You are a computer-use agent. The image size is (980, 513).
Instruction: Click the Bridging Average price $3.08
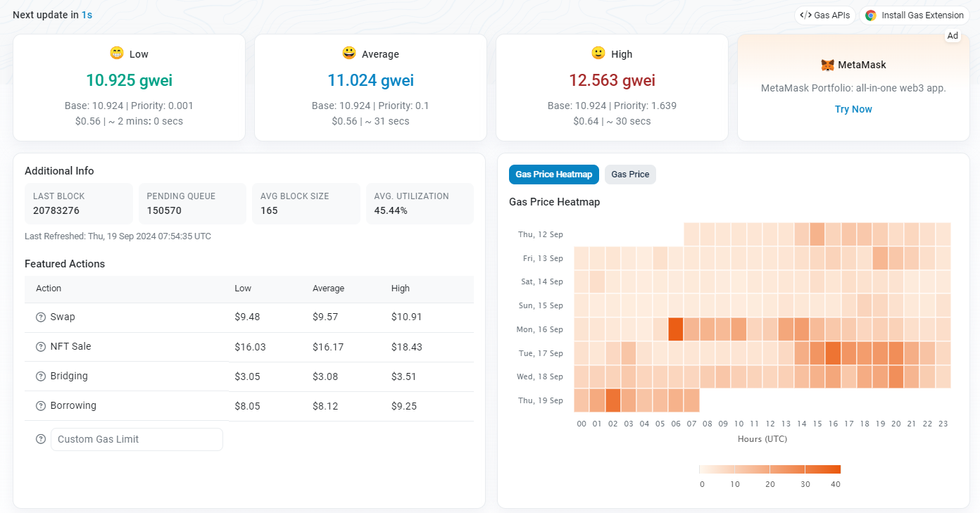[325, 376]
